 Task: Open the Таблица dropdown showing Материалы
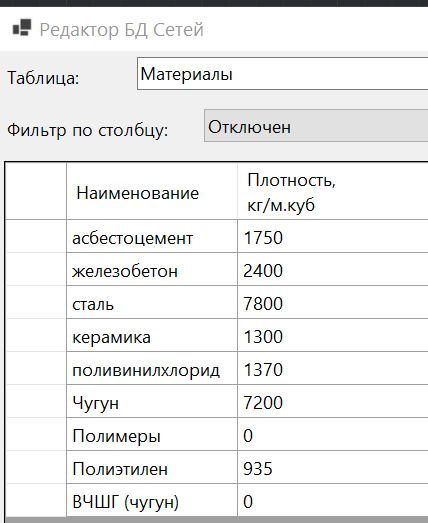click(x=283, y=73)
